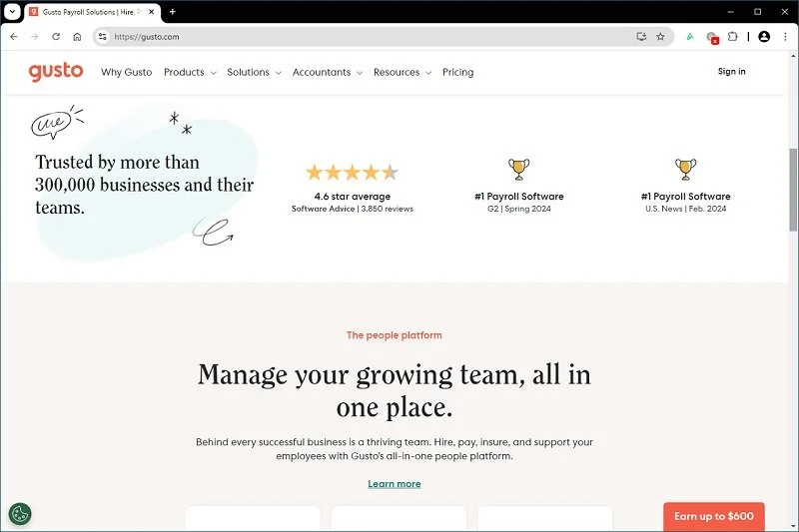Click the vertical scrollbar thumb
Screen dimensions: 799x532
793,190
